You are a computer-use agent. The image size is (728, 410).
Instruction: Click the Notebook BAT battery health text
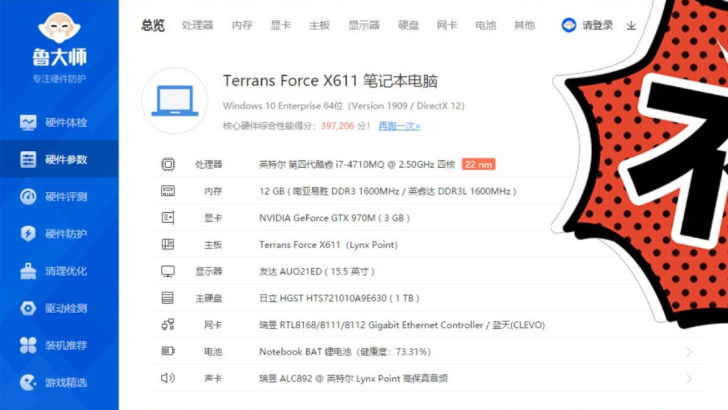345,351
